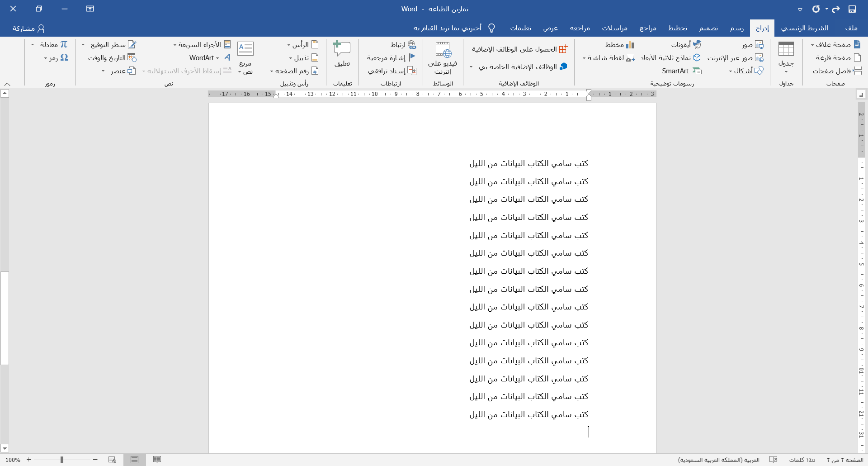Viewport: 868px width, 466px height.
Task: Click the chart (مخطط) icon
Action: 630,45
